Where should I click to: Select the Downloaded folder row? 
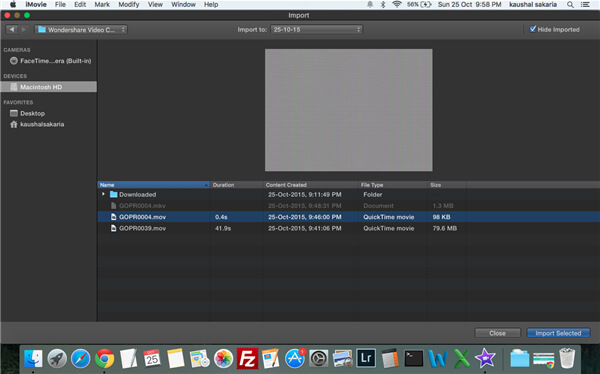pyautogui.click(x=349, y=194)
